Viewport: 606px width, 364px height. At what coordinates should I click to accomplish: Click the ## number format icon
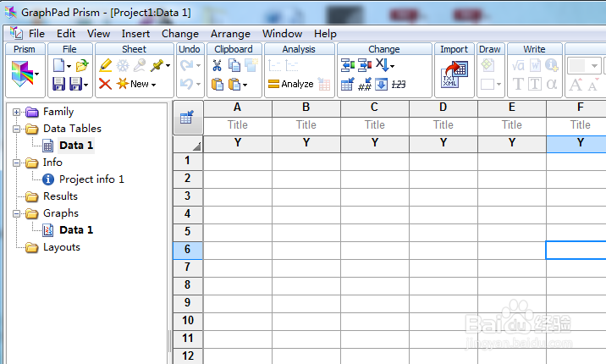pos(365,84)
